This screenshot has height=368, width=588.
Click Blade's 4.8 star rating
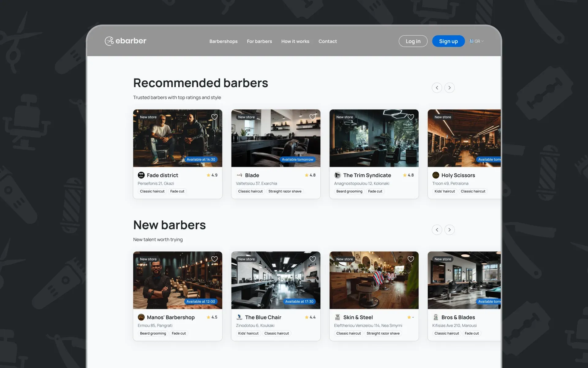tap(310, 175)
